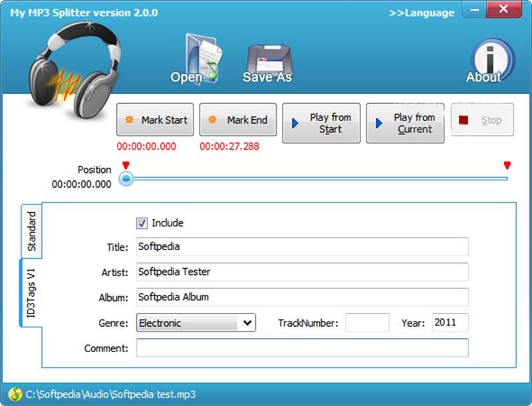Click the Artist field with Softpedia Tester

tap(303, 272)
